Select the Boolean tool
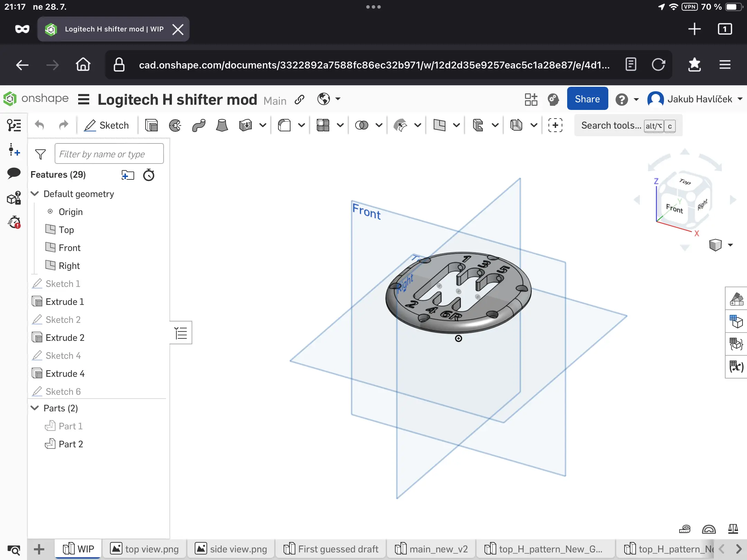The height and width of the screenshot is (560, 747). [362, 125]
